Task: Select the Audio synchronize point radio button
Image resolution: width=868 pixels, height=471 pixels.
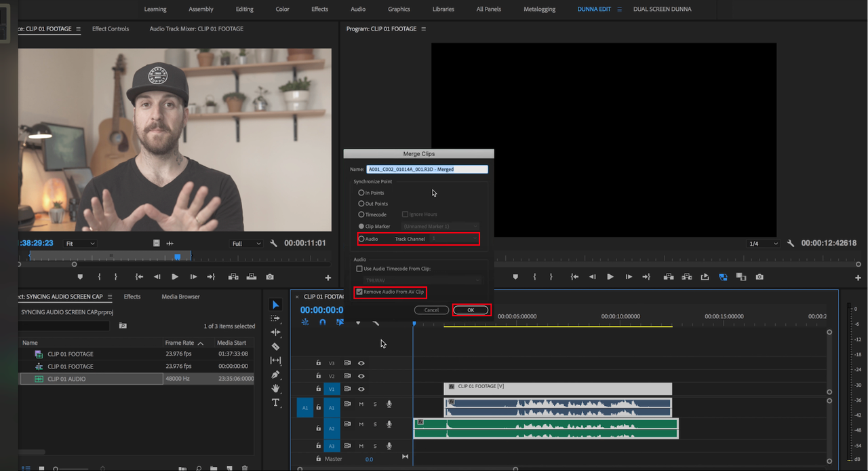Action: (361, 239)
